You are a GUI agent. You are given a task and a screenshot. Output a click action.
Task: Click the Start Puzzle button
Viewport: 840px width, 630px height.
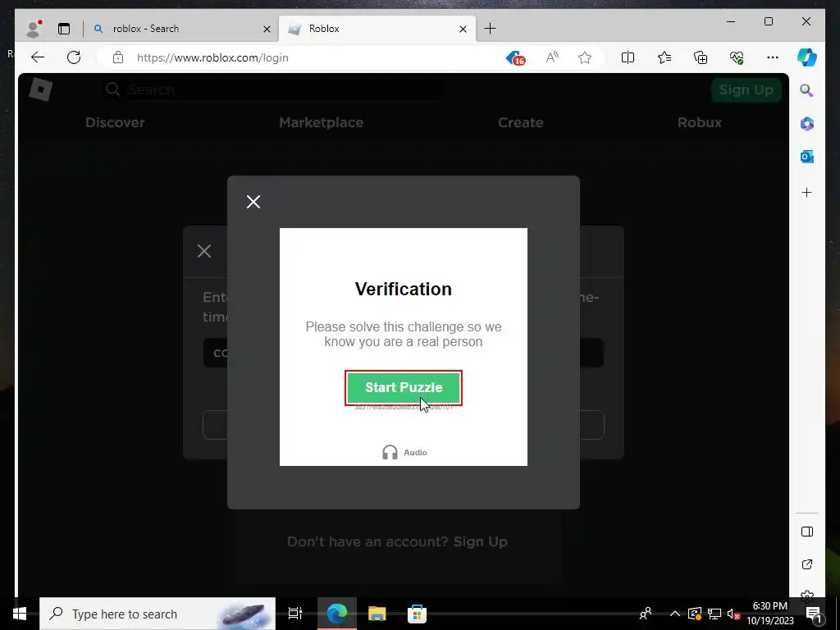point(404,388)
